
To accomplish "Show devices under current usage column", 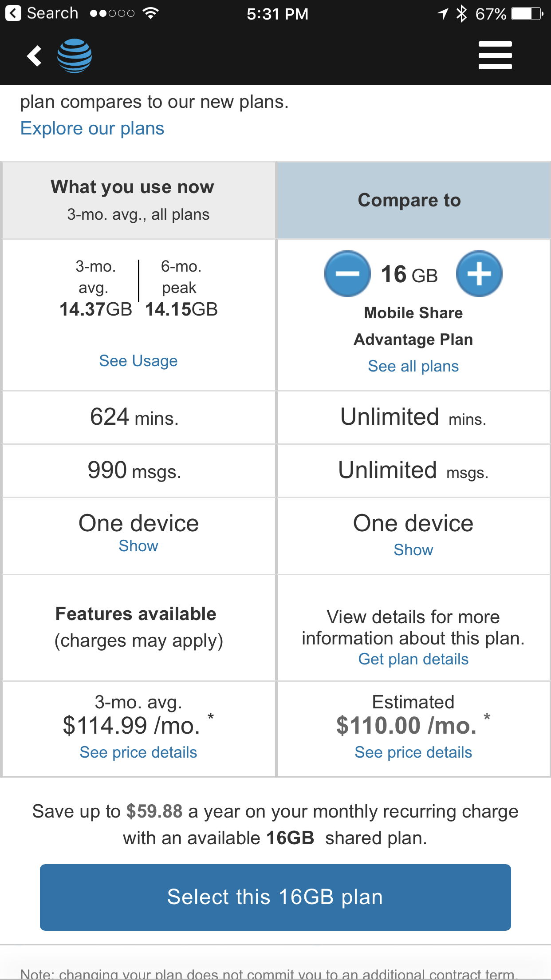I will point(138,546).
